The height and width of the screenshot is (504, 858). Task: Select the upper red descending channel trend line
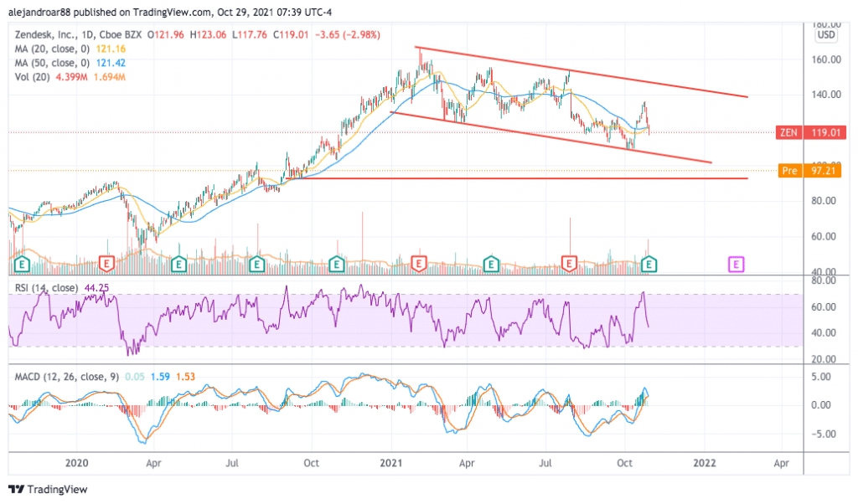581,72
